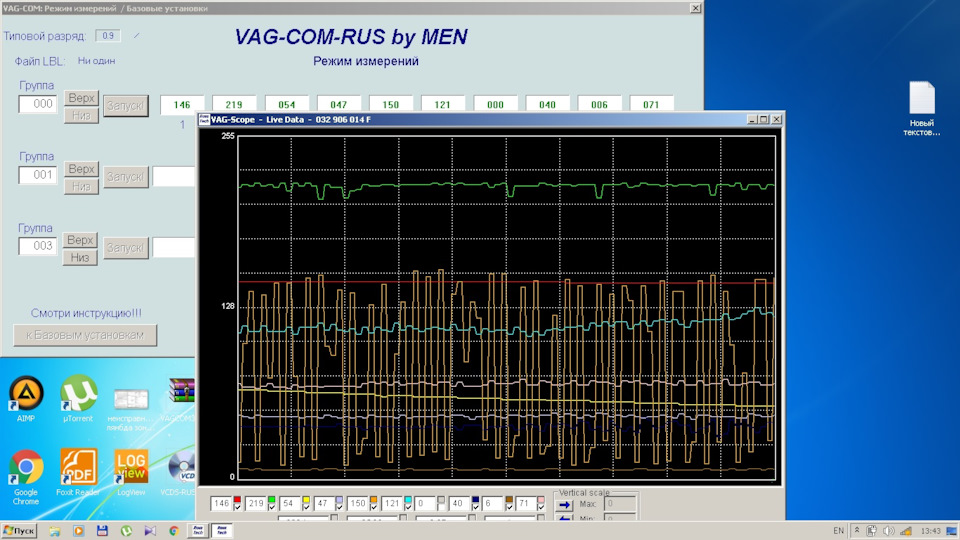Click the 219 value box in group 000 row
Image resolution: width=960 pixels, height=540 pixels.
234,105
